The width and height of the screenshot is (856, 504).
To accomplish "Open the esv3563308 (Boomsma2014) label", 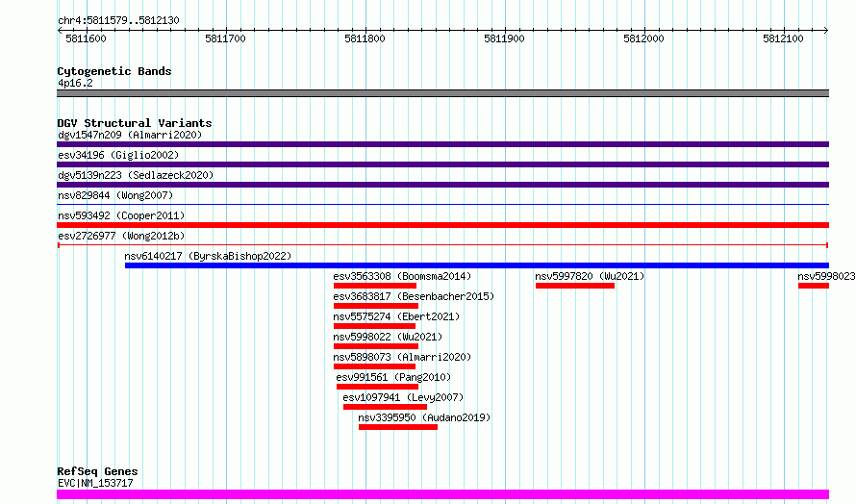I will 402,276.
